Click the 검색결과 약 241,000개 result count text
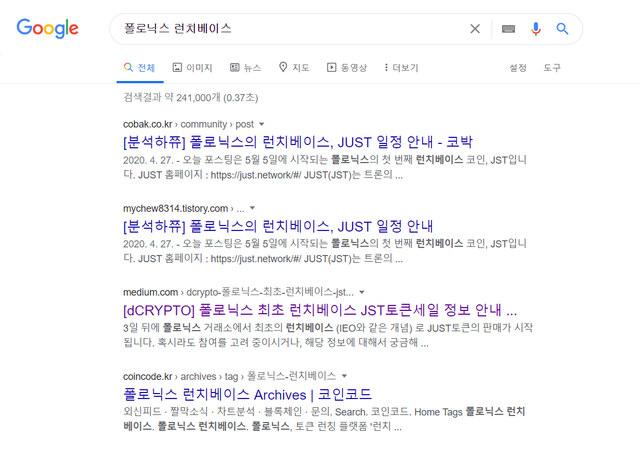Screen dimensions: 640x449 click(x=191, y=98)
